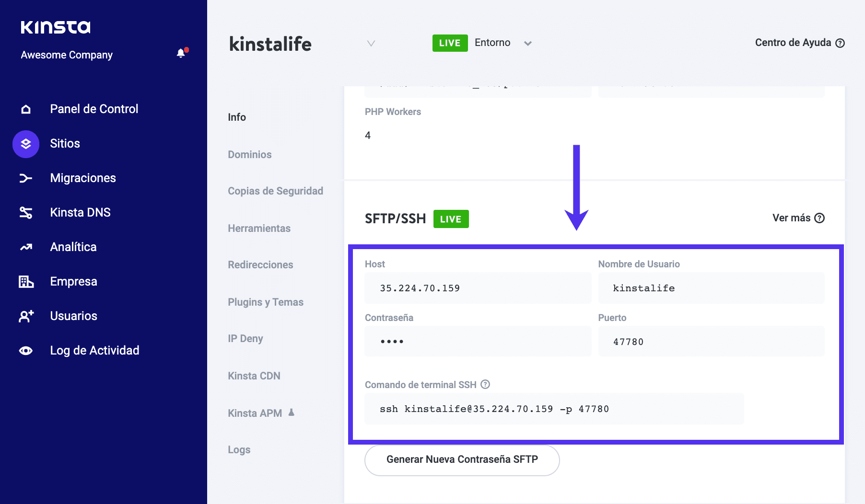Expand the kinstalife site selector chevron

[371, 44]
